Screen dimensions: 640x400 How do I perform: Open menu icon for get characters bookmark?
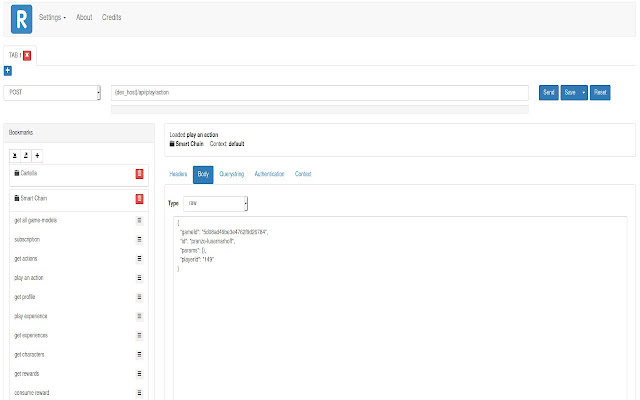pyautogui.click(x=139, y=355)
